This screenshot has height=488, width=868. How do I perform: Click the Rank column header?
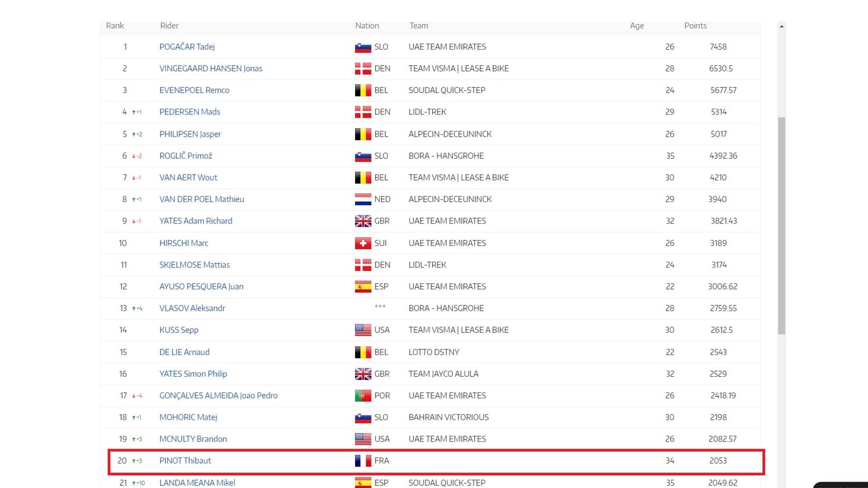[115, 25]
